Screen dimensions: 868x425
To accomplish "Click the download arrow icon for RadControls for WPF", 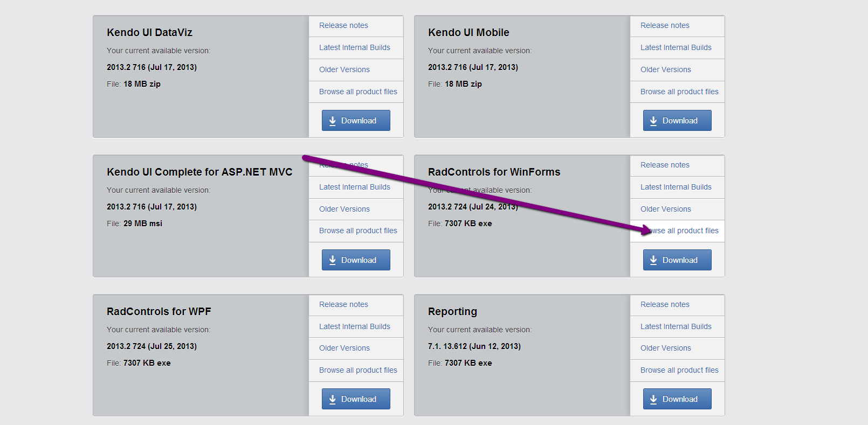I will (x=333, y=399).
